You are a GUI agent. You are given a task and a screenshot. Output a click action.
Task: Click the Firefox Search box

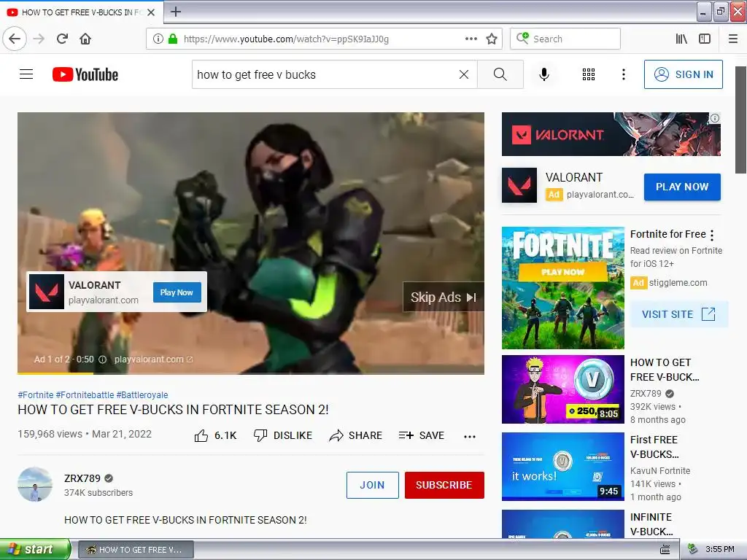coord(565,39)
